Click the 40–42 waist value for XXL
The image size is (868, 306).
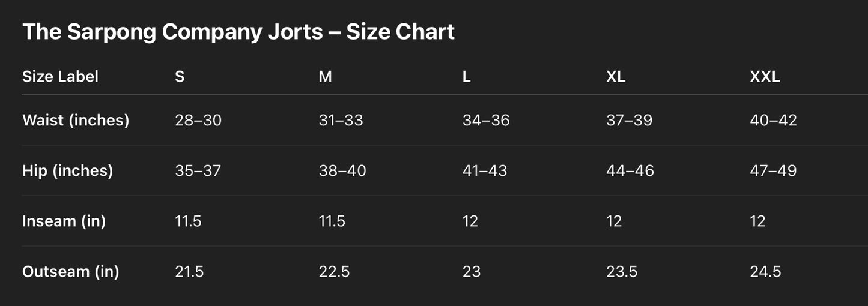[773, 120]
